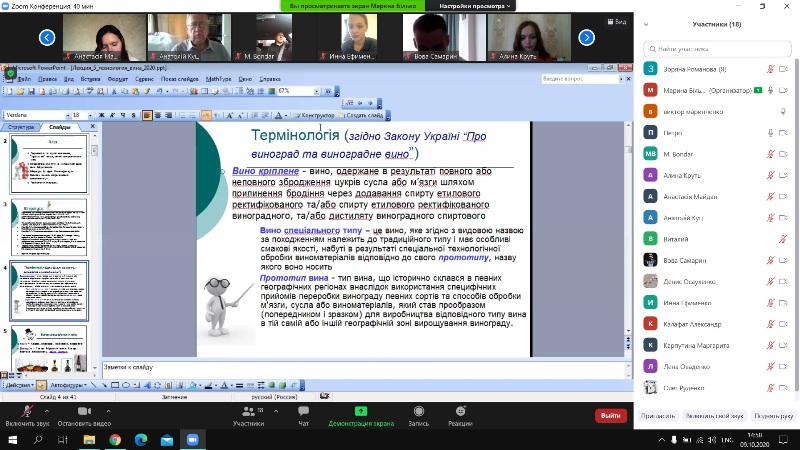Toggle text Shadow (S) formatting
Image resolution: width=800 pixels, height=450 pixels.
(134, 115)
